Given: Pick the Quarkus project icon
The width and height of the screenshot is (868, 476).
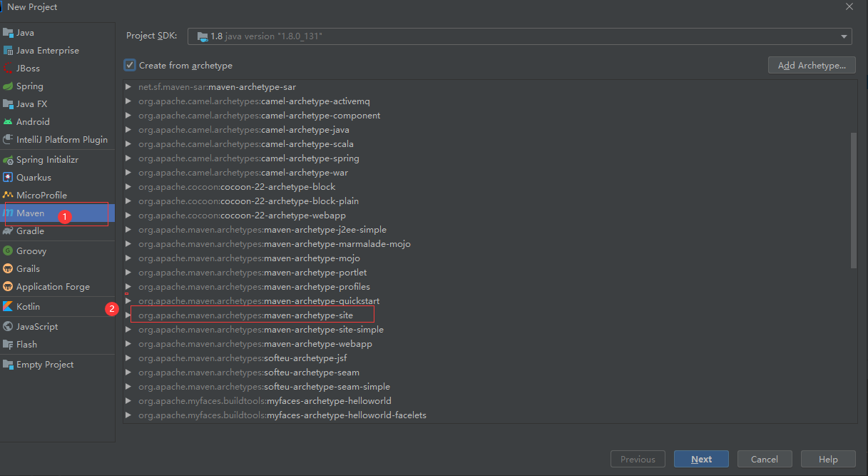Looking at the screenshot, I should click(8, 178).
